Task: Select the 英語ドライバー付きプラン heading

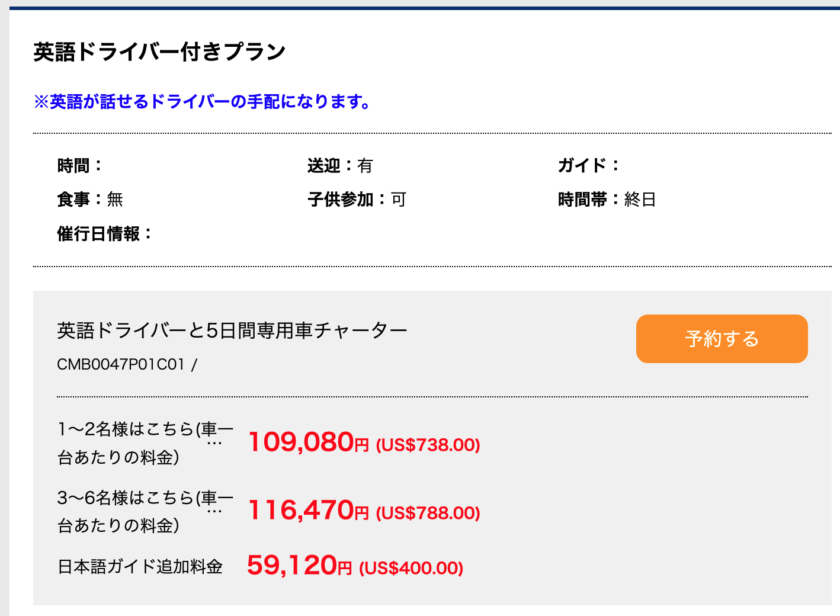Action: (x=160, y=52)
